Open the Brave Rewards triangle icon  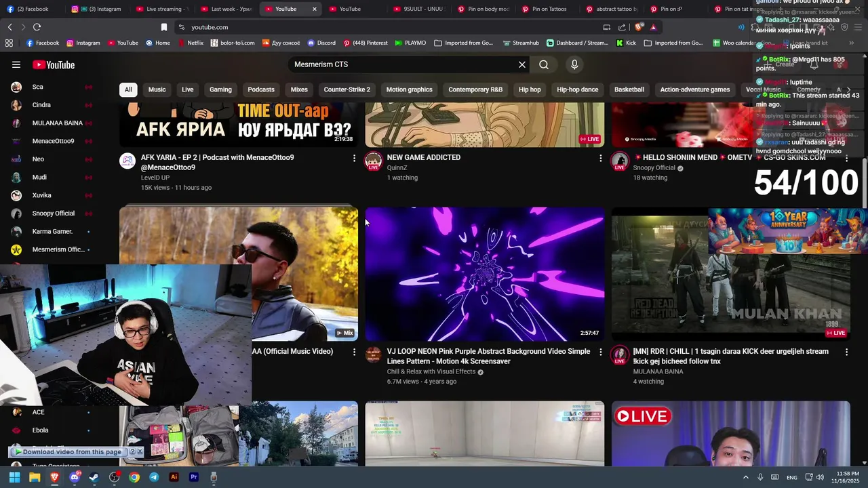pos(653,27)
